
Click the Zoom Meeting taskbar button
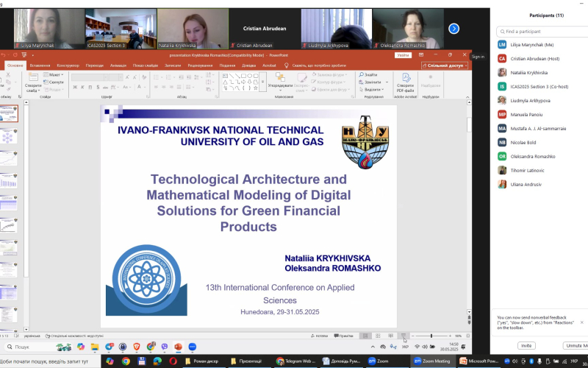pyautogui.click(x=433, y=361)
